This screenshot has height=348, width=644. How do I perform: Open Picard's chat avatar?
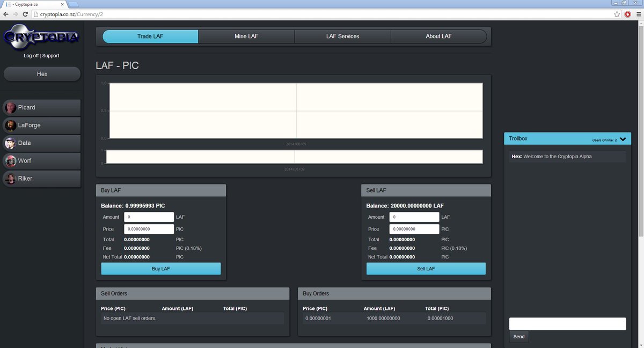point(11,107)
